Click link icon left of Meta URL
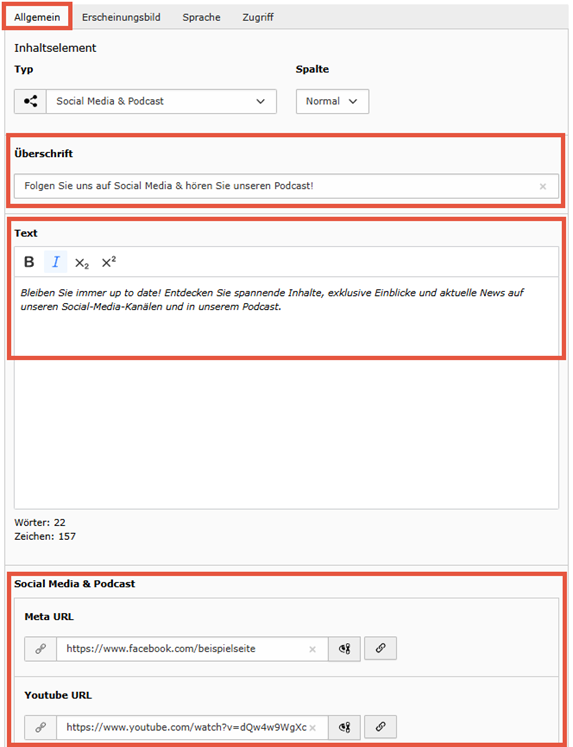 40,649
